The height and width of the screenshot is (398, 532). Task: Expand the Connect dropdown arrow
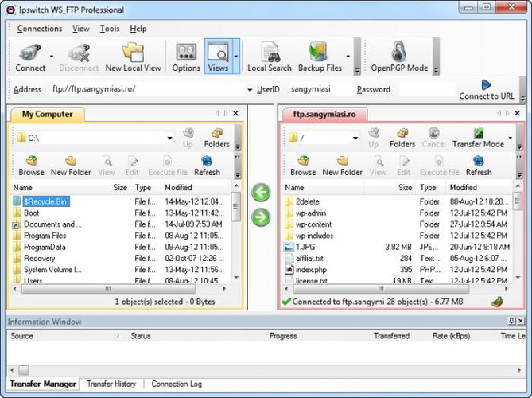click(52, 57)
